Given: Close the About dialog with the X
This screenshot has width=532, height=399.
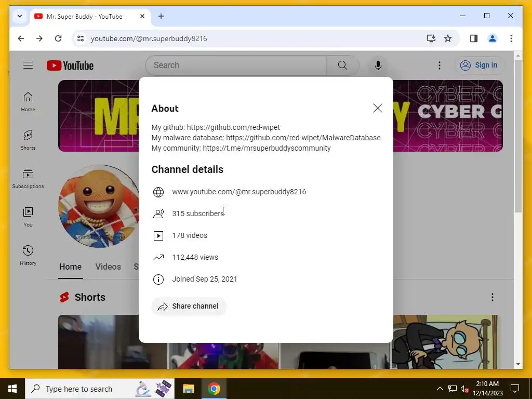Looking at the screenshot, I should pos(377,108).
